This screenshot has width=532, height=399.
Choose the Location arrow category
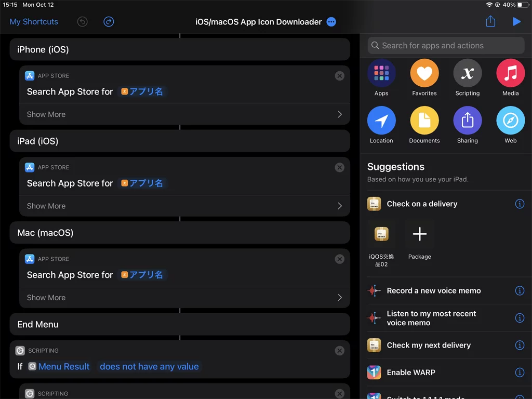click(x=381, y=121)
